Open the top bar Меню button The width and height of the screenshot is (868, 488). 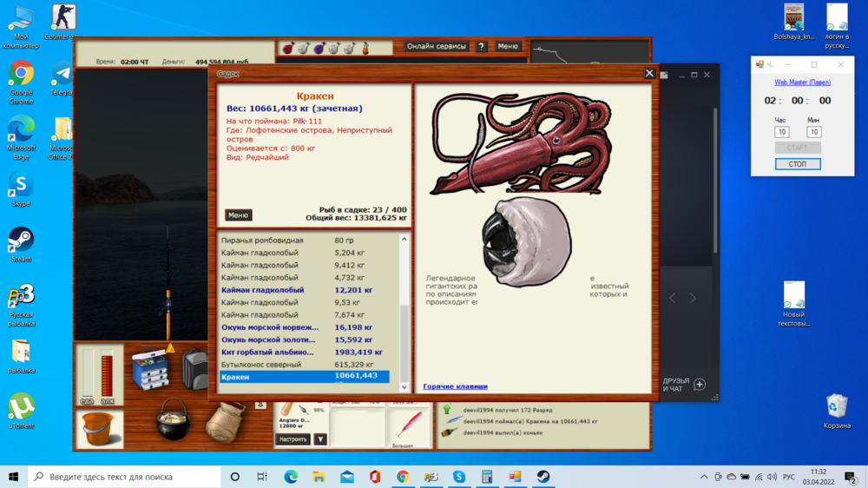pos(507,47)
